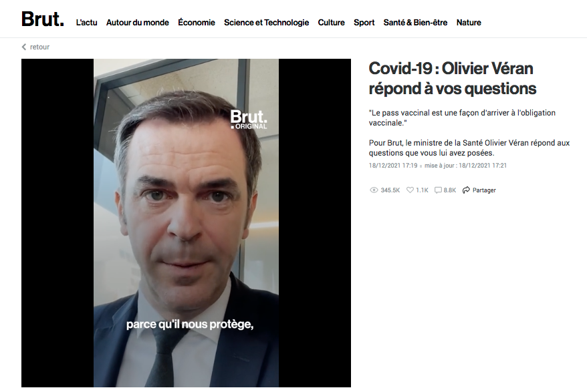Click the 8.8K comments count

(x=449, y=190)
